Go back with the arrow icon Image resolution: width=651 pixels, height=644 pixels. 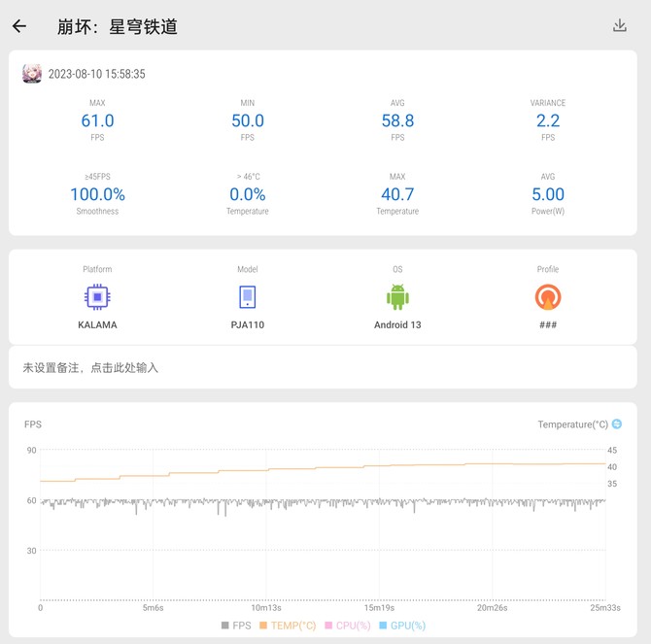(x=19, y=26)
